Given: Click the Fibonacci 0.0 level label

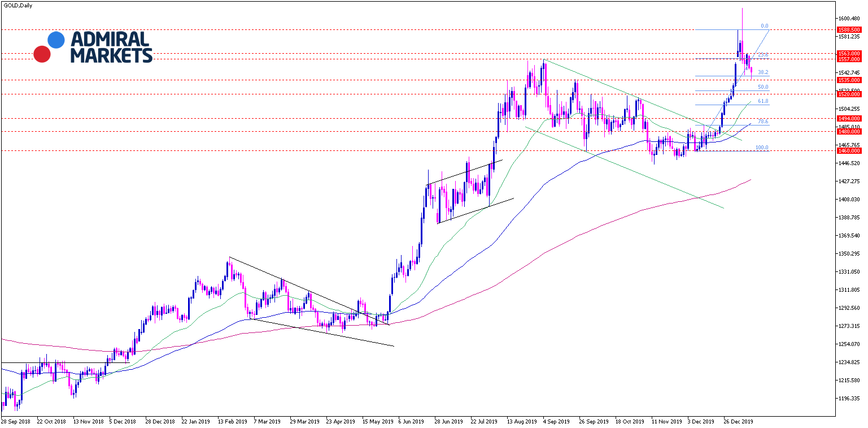Looking at the screenshot, I should click(764, 26).
